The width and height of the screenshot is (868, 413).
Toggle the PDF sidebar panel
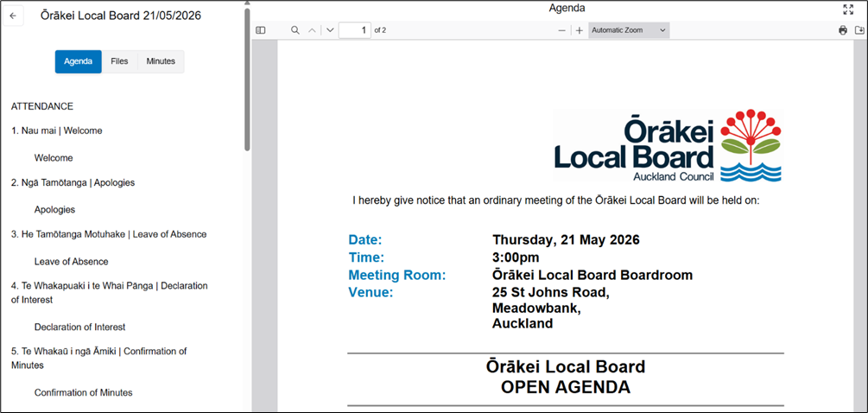point(260,30)
